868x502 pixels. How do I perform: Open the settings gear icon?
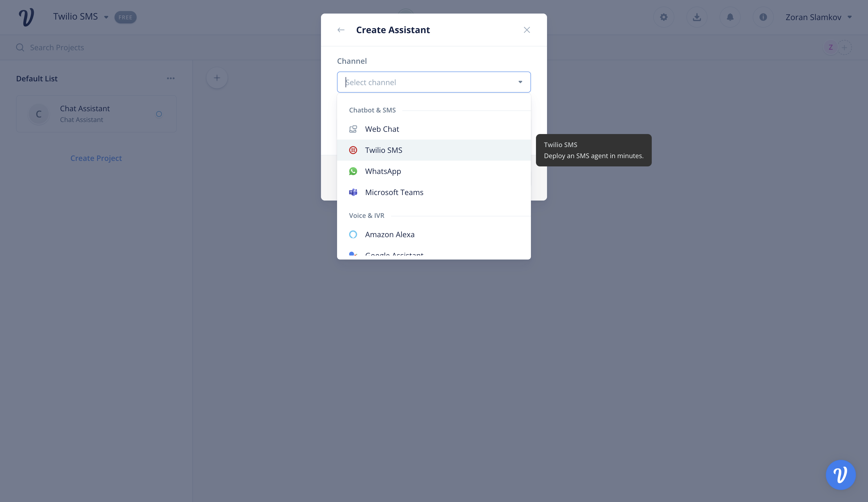663,17
